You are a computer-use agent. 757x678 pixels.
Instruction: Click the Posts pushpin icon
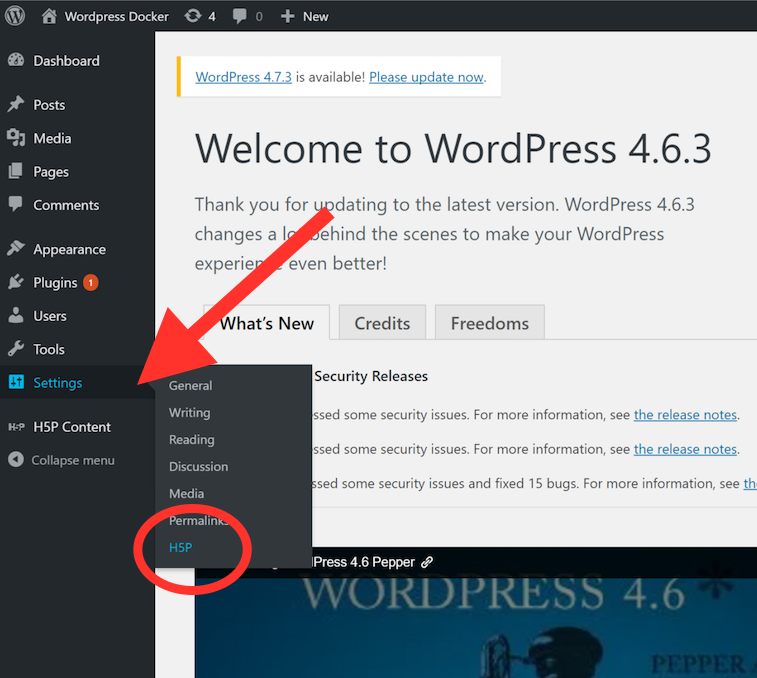click(16, 104)
